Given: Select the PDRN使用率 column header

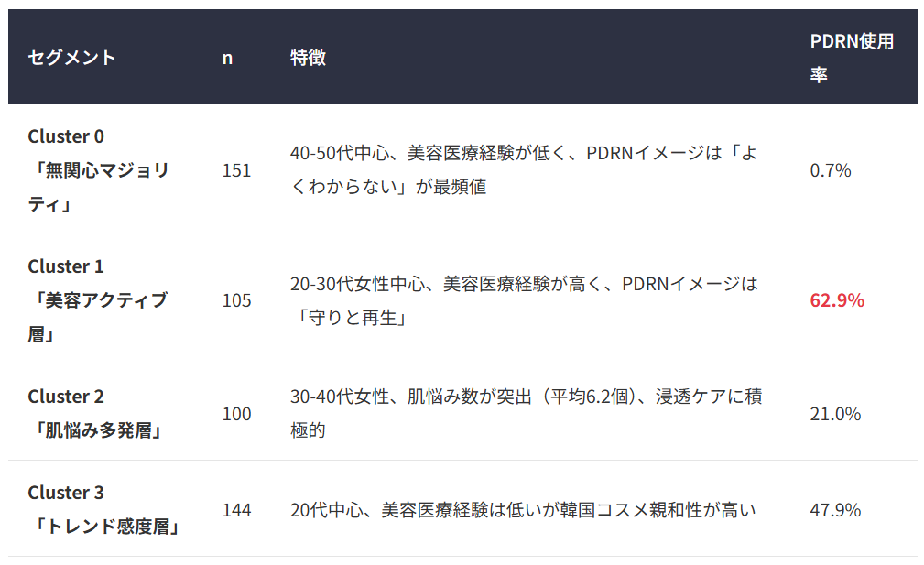Looking at the screenshot, I should (x=851, y=58).
